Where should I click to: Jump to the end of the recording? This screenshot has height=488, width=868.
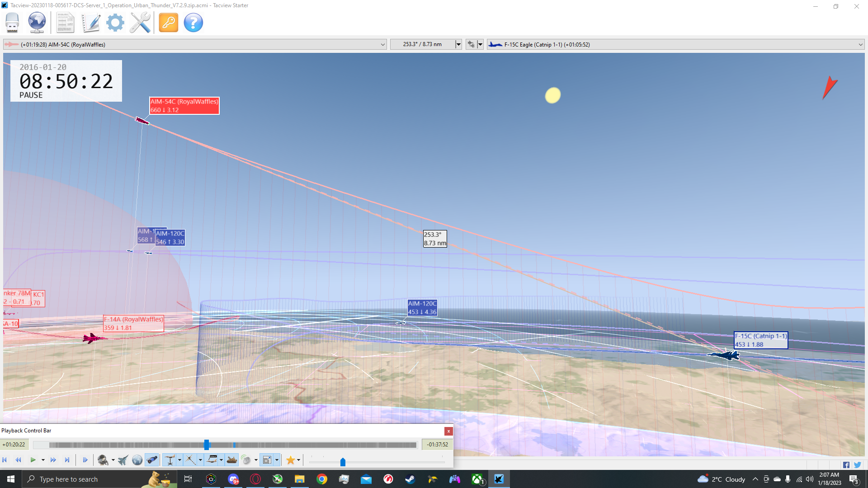(67, 460)
